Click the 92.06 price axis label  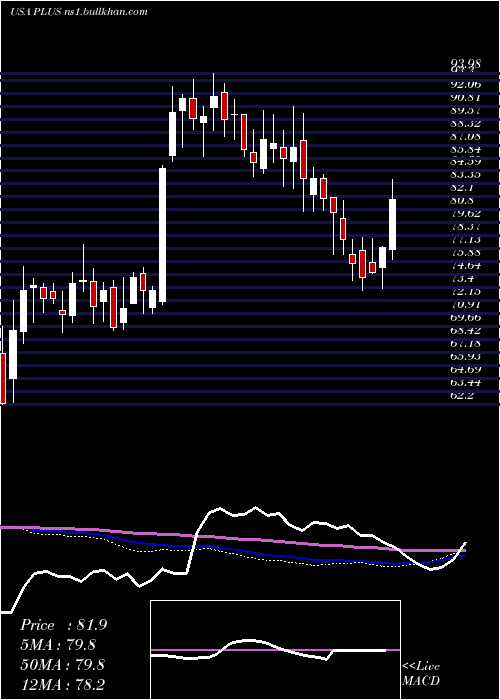465,85
